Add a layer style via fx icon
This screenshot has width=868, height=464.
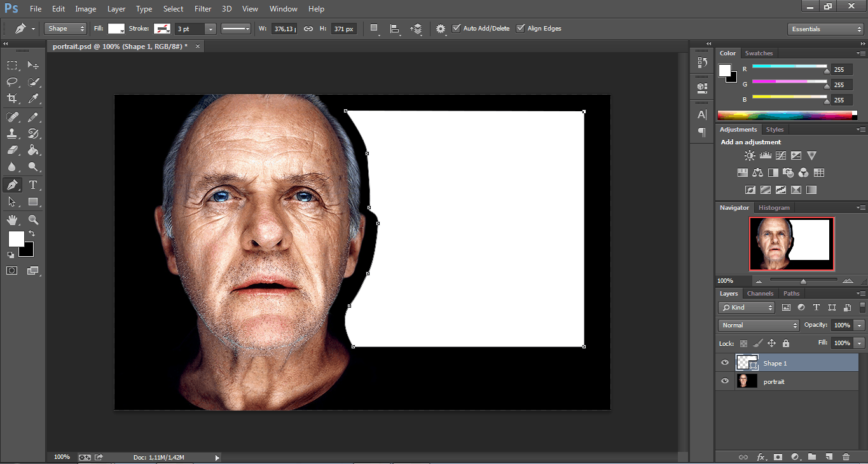pos(761,456)
